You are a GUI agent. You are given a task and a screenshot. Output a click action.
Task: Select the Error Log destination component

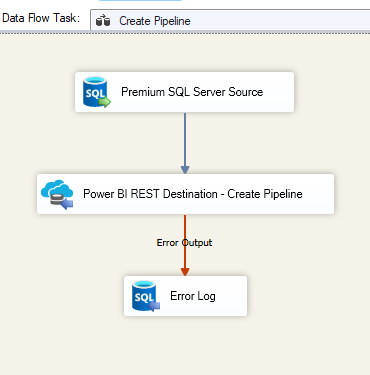185,296
